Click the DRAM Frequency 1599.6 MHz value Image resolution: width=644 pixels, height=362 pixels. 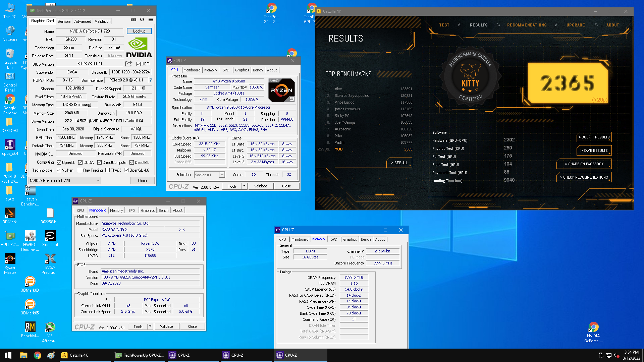coord(354,278)
